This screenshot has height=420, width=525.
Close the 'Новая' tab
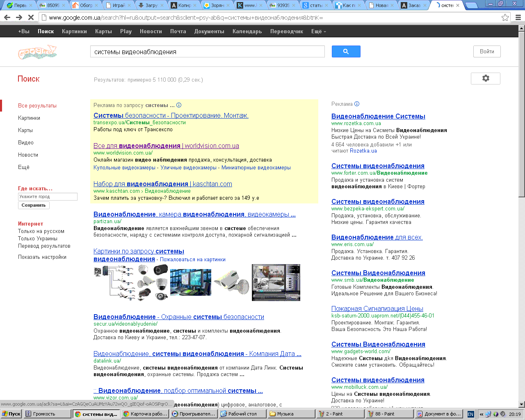pyautogui.click(x=392, y=5)
